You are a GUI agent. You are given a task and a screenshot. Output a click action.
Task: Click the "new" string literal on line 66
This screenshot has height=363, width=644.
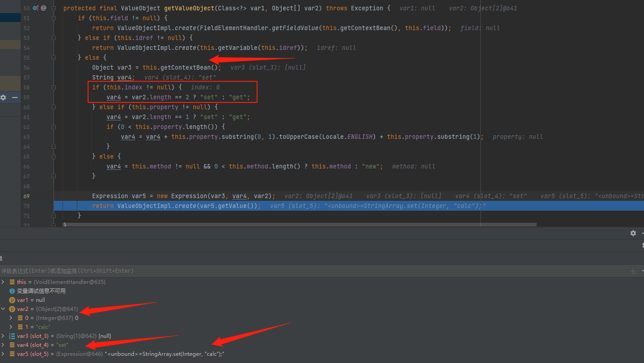pos(371,166)
